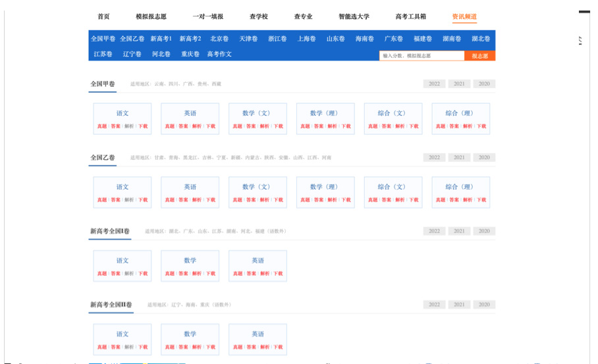
Task: Click 下载 for 英语 in 新高考全国II卷
Action: (x=278, y=348)
